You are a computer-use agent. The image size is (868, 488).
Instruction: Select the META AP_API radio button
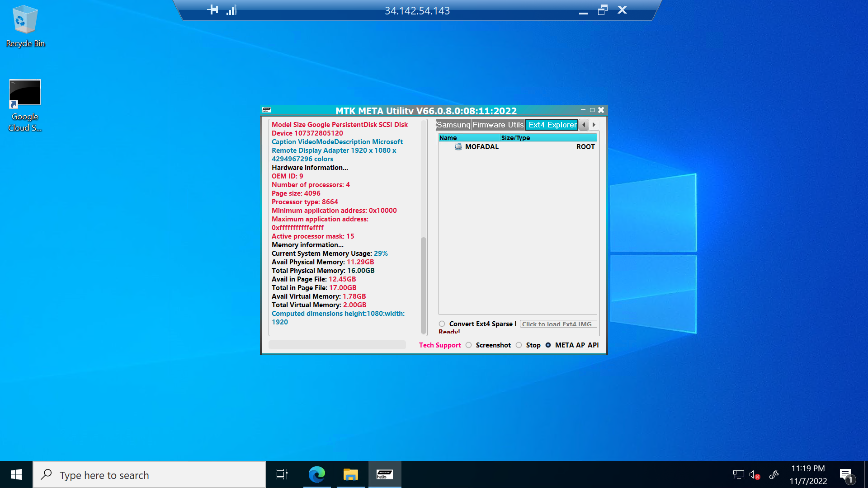click(548, 345)
